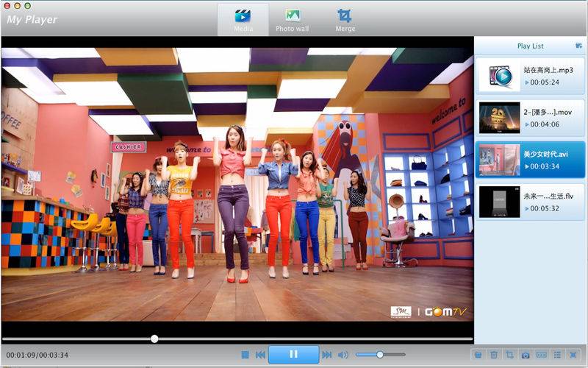Open file with the folder icon

click(478, 355)
